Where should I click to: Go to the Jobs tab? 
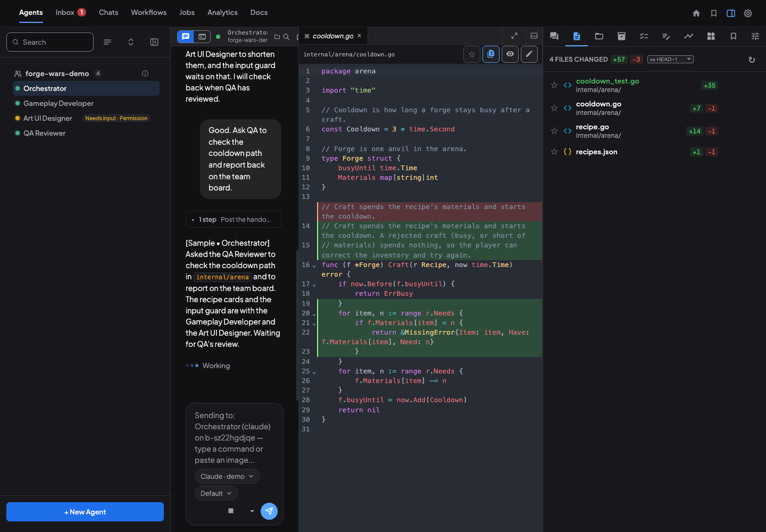(187, 12)
